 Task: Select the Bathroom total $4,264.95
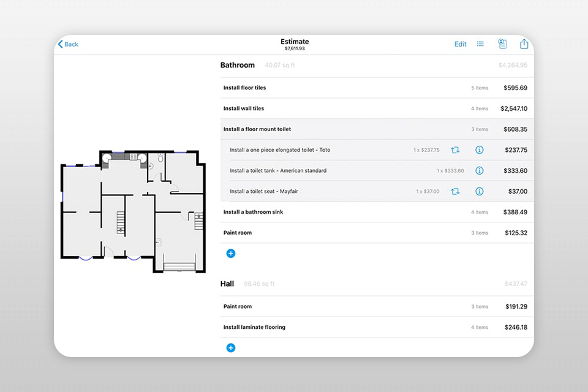(x=513, y=66)
